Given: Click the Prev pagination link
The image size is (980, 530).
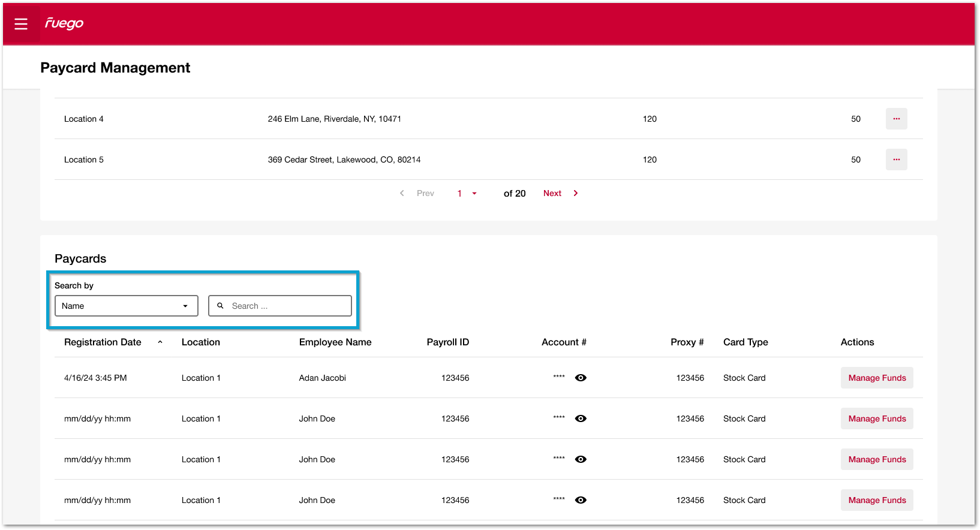Looking at the screenshot, I should coord(425,193).
